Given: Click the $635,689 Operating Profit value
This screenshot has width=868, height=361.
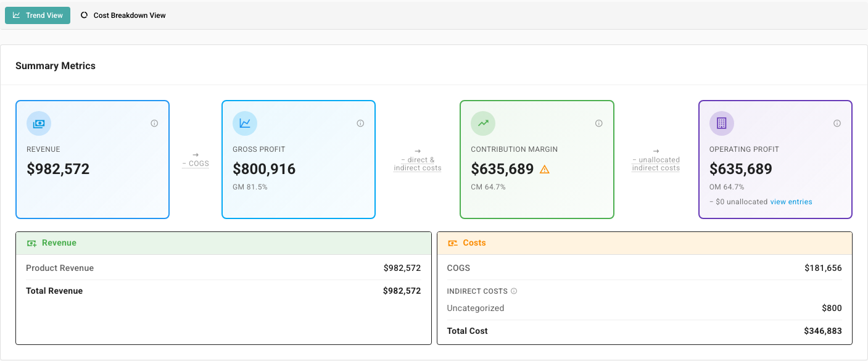Looking at the screenshot, I should pos(741,169).
